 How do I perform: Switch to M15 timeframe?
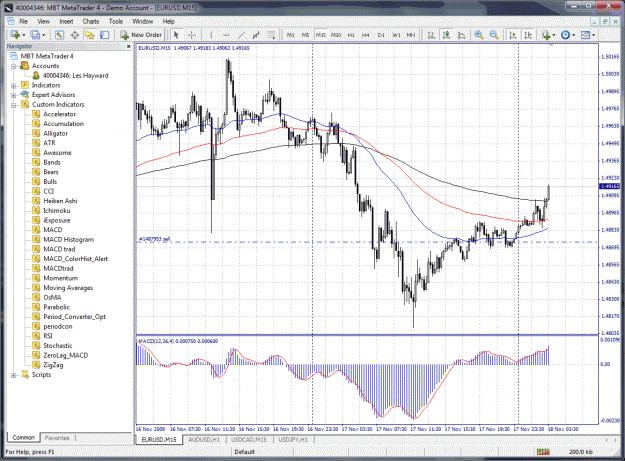320,35
